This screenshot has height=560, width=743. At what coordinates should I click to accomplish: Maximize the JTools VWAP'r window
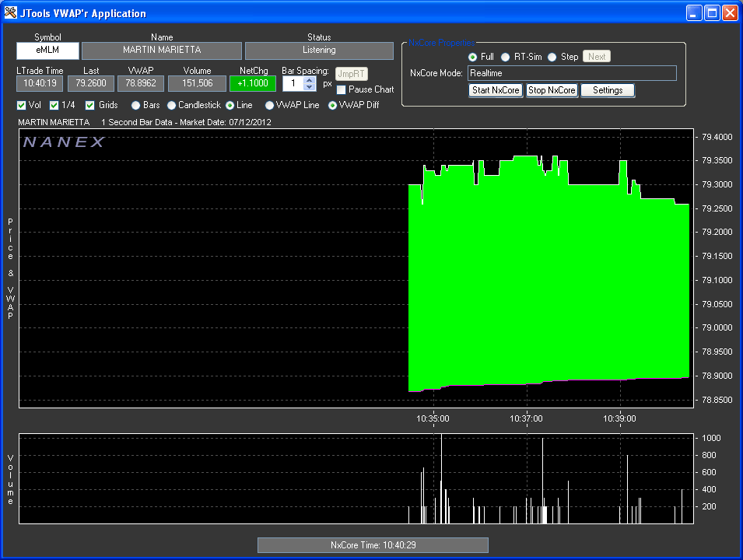click(712, 12)
